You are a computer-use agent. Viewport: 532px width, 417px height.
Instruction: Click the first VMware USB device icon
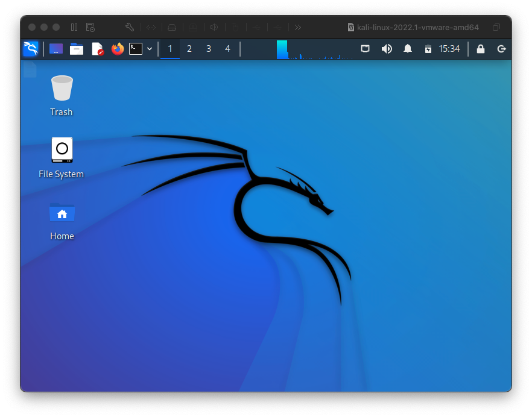pyautogui.click(x=256, y=28)
